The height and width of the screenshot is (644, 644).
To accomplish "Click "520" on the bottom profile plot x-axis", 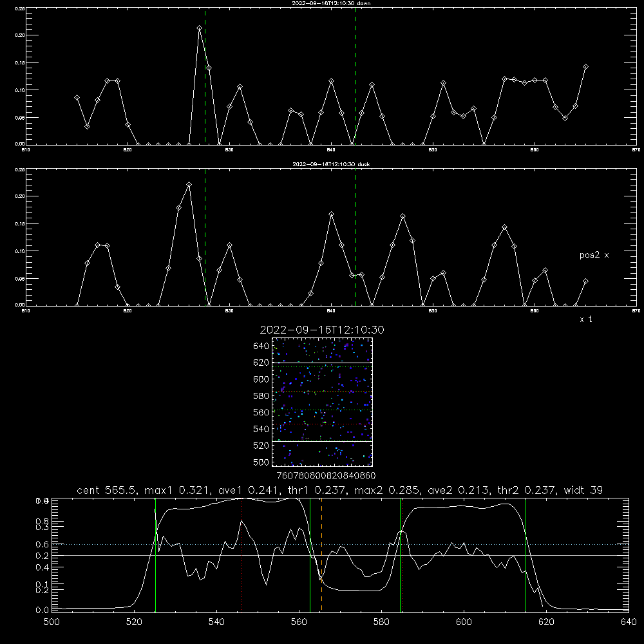I will click(x=134, y=622).
